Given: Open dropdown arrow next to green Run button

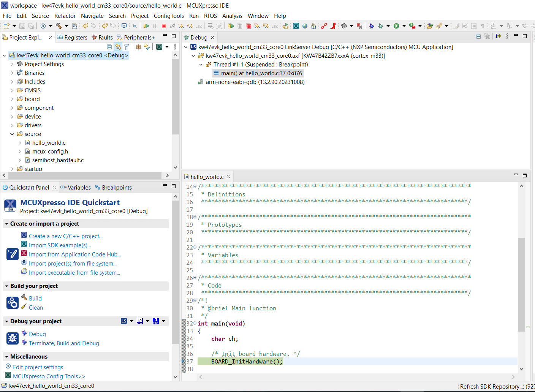Looking at the screenshot, I should 404,26.
